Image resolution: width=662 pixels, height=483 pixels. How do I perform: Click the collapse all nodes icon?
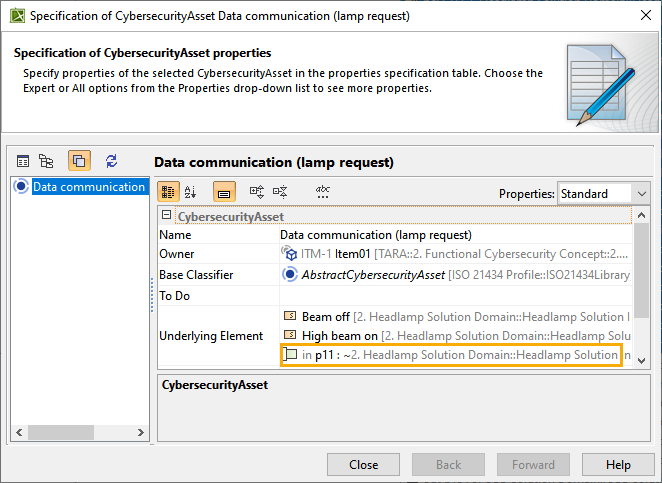pos(280,192)
